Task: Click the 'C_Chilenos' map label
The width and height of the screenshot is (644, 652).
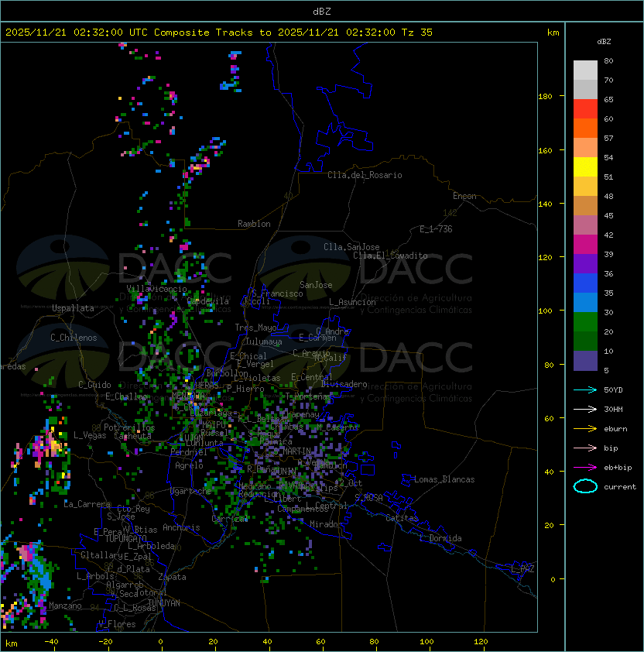Action: 74,338
